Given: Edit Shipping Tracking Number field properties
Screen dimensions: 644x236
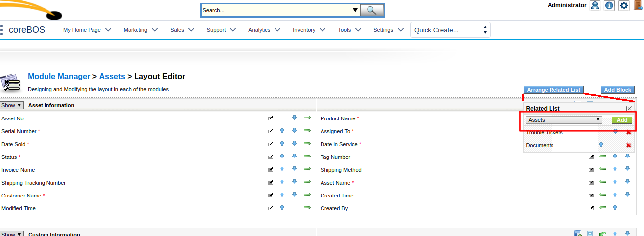Looking at the screenshot, I should 271,183.
